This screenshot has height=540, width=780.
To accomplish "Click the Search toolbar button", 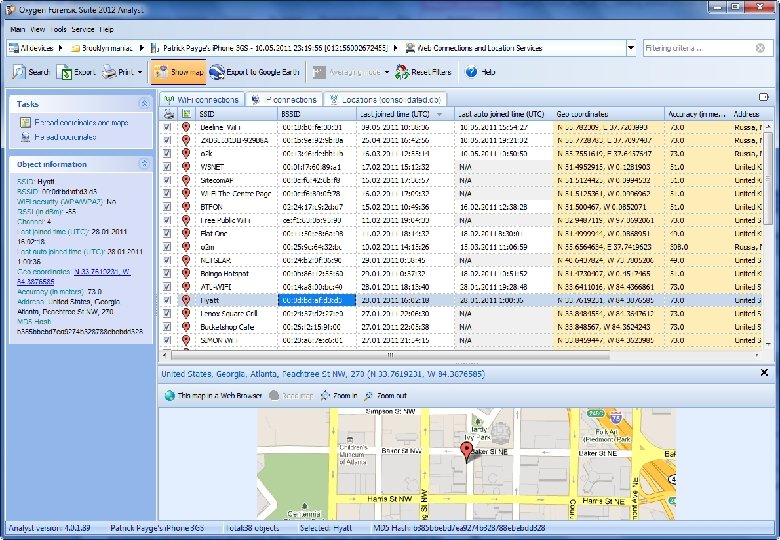I will (x=31, y=72).
